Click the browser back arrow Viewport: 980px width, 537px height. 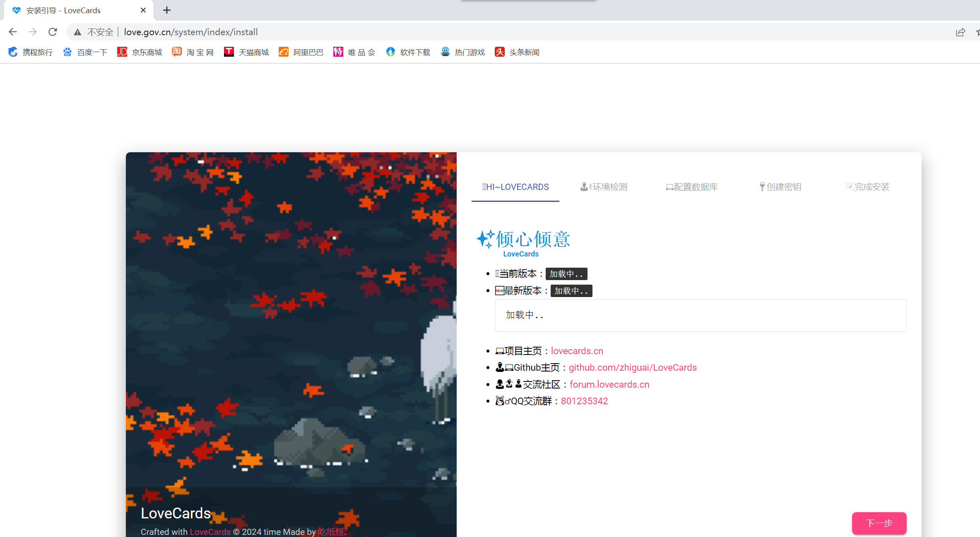pos(12,32)
